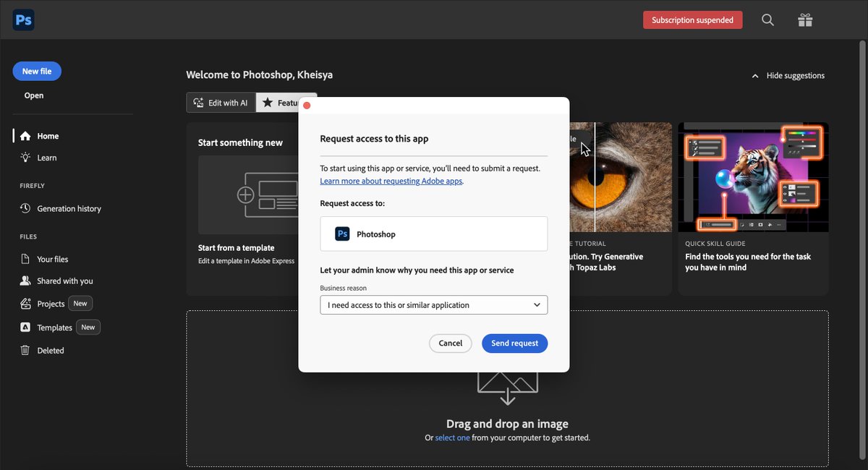Click the Photoshop text in request box
This screenshot has width=868, height=470.
[x=376, y=234]
